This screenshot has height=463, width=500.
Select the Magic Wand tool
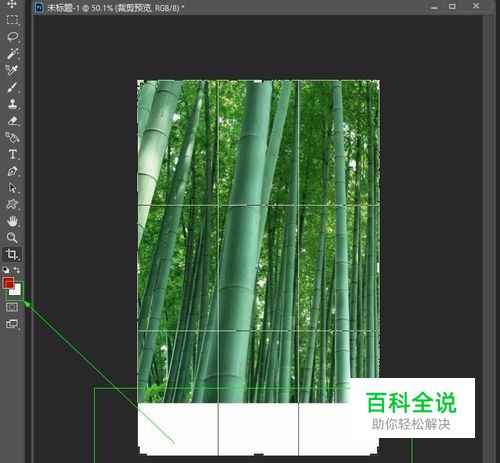(12, 54)
